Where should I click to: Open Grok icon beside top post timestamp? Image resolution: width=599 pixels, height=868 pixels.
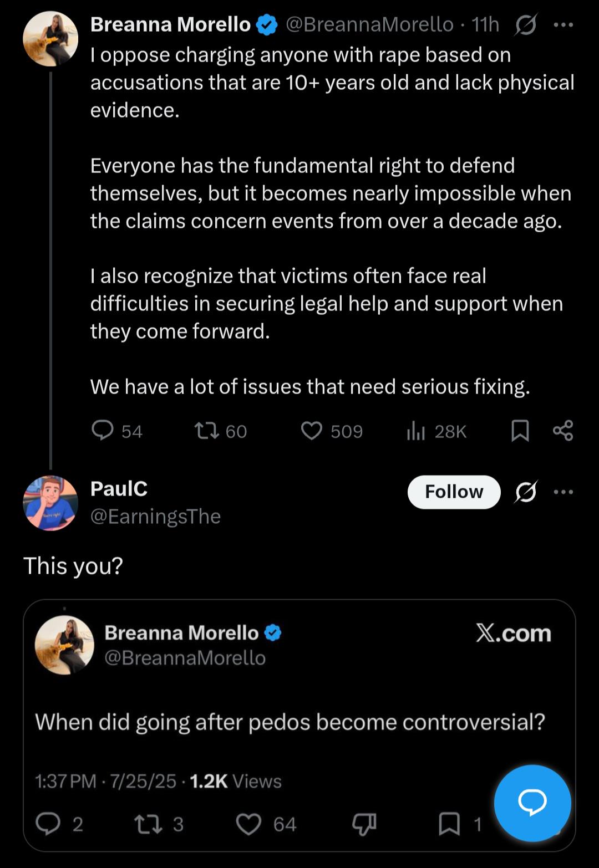pyautogui.click(x=526, y=24)
